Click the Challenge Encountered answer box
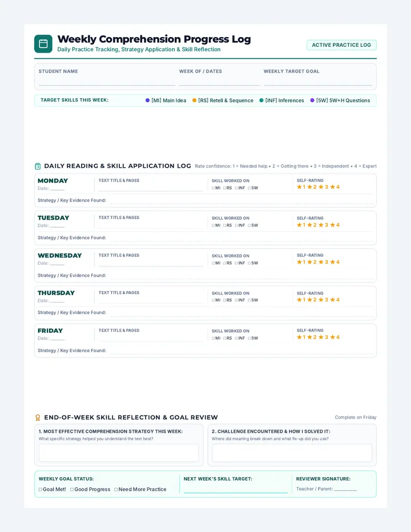Screen dimensions: 411x532 (x=292, y=453)
